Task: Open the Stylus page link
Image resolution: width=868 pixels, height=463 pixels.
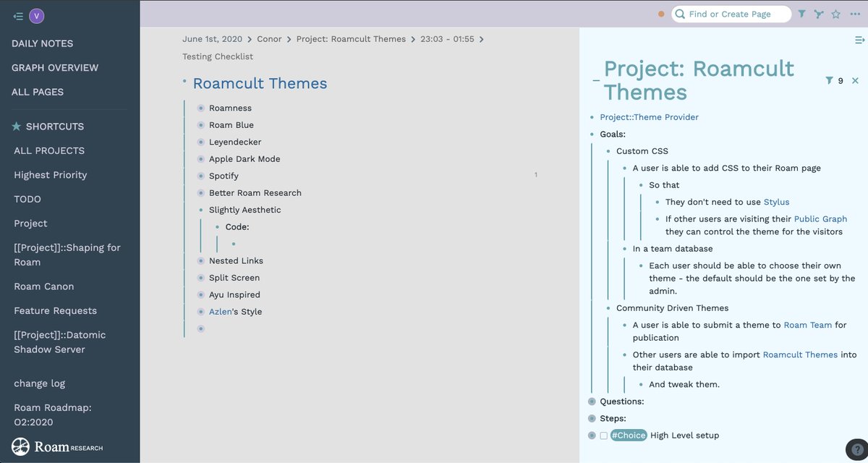Action: (x=777, y=202)
